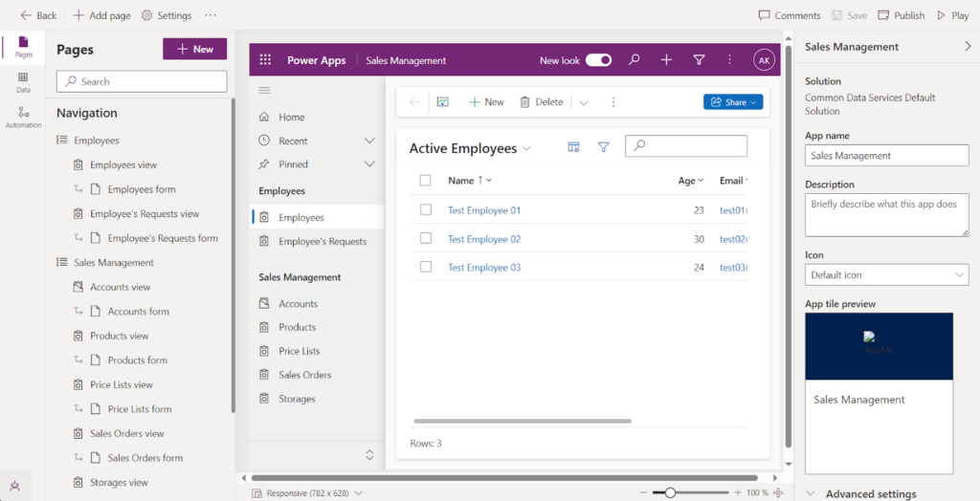Click the search magnifier in app header
This screenshot has width=980, height=501.
(634, 60)
